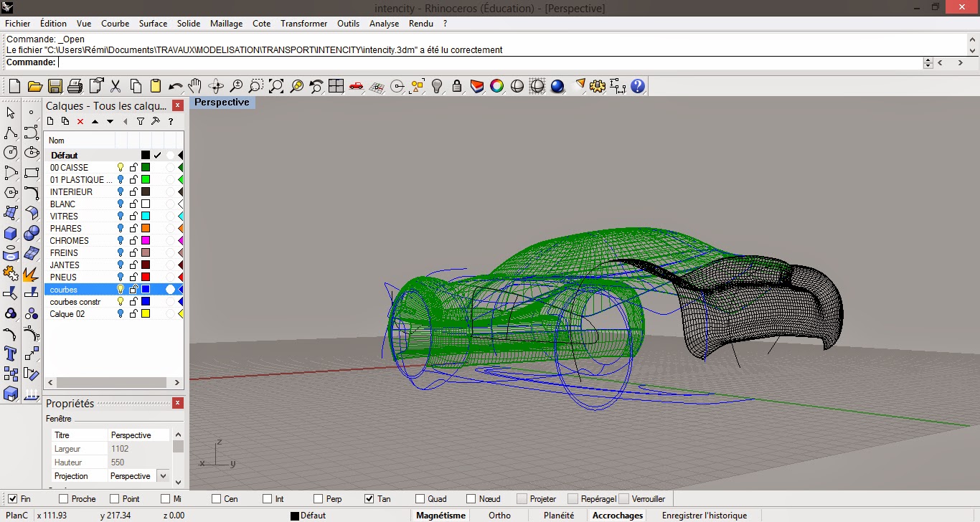
Task: Click the New file icon
Action: coord(14,87)
